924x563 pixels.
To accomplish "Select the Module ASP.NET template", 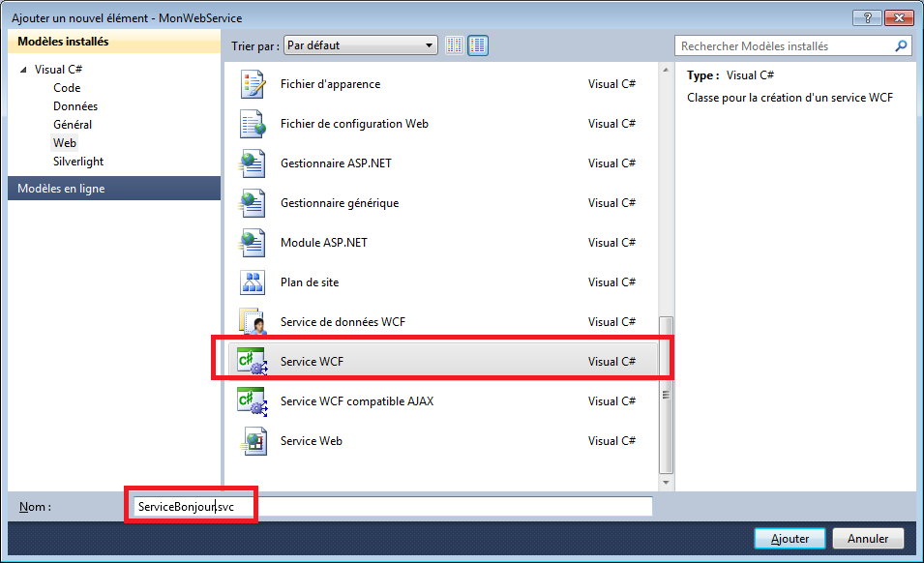I will click(323, 243).
